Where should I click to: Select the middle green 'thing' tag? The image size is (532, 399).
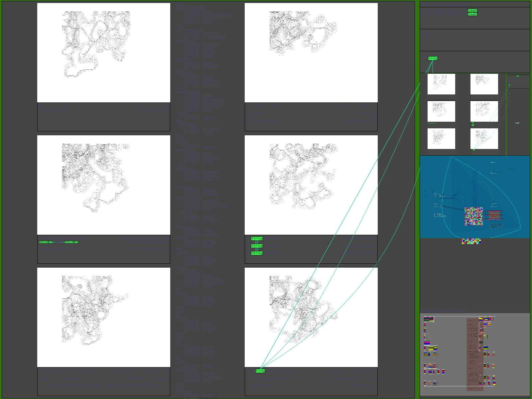(257, 246)
